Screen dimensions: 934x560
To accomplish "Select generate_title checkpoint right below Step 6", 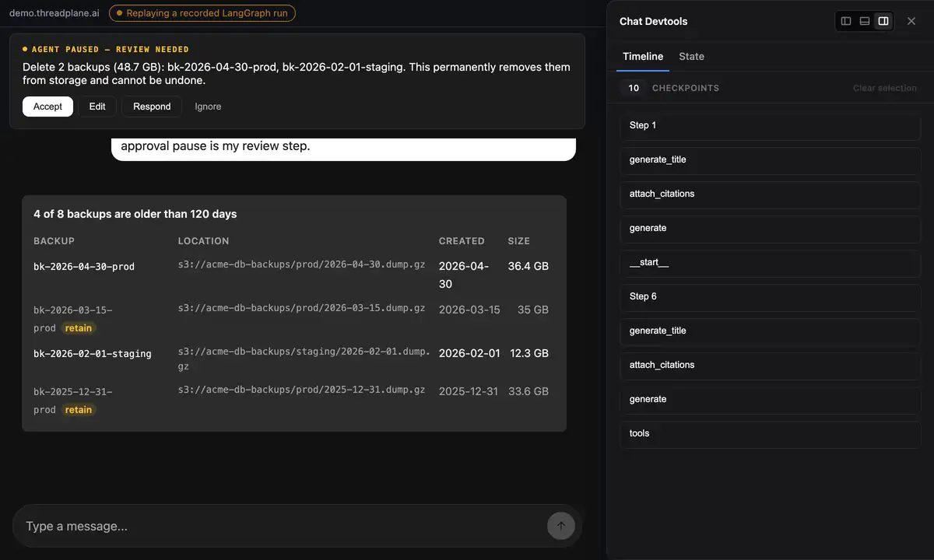I will [x=771, y=331].
